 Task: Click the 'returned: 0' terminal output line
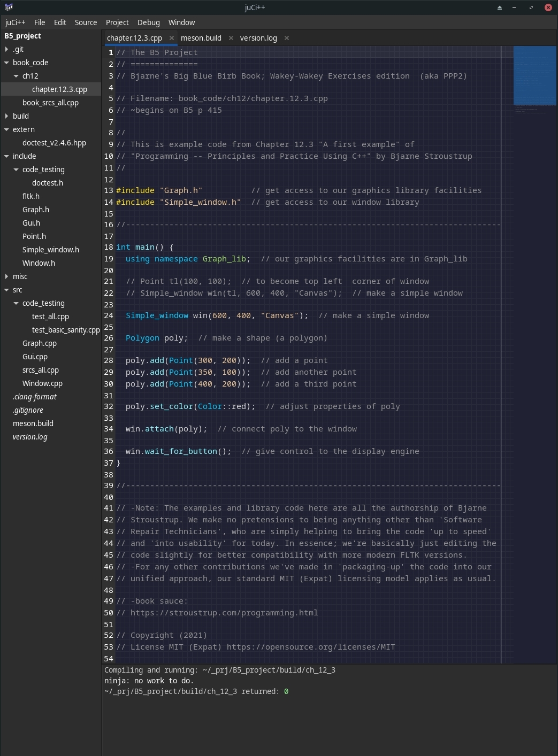point(196,691)
